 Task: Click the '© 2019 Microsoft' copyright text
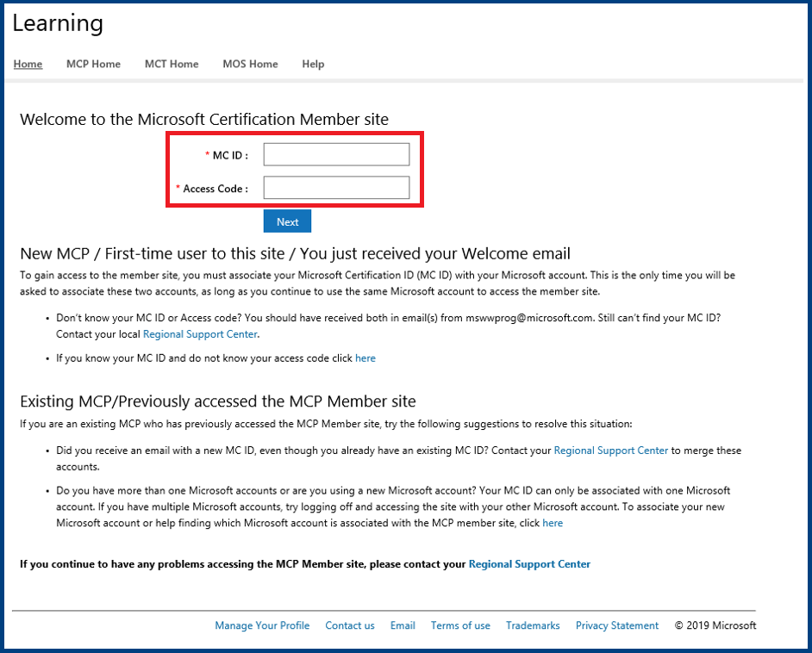coord(715,625)
